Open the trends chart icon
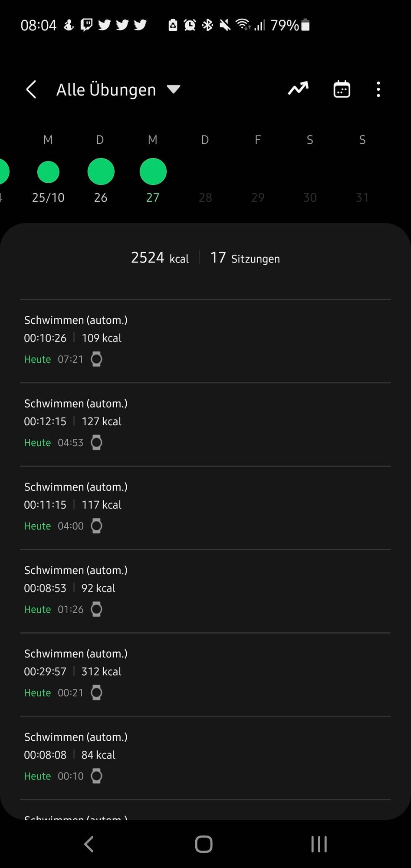Viewport: 411px width, 868px height. 298,89
